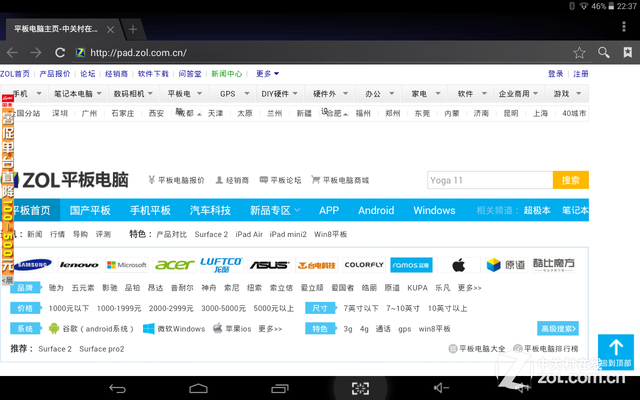Jump to top with the 回到顶部 arrow
Image resolution: width=640 pixels, height=400 pixels.
[x=616, y=352]
